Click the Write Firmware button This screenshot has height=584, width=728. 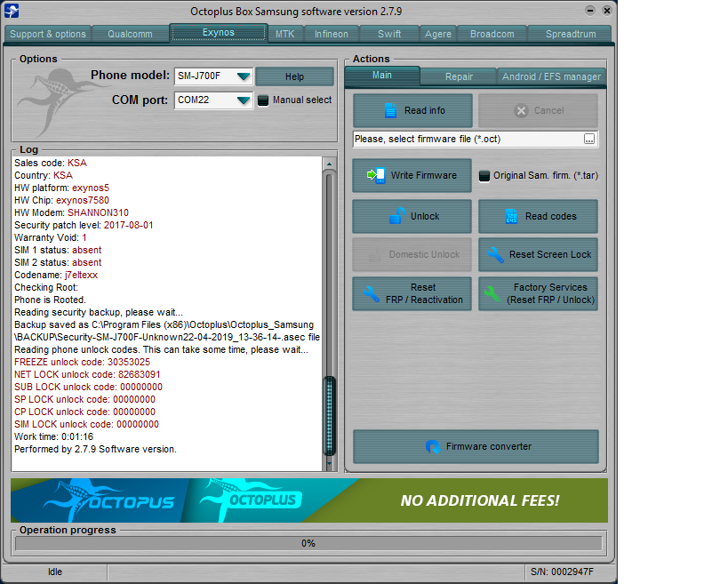(412, 175)
